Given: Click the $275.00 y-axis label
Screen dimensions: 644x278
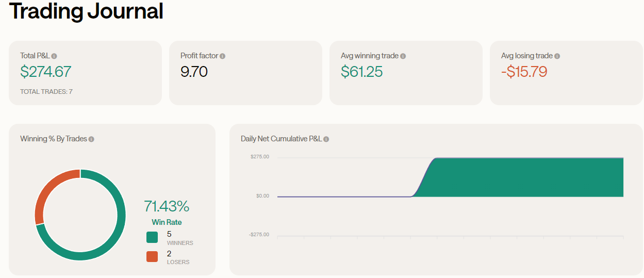Looking at the screenshot, I should click(259, 157).
